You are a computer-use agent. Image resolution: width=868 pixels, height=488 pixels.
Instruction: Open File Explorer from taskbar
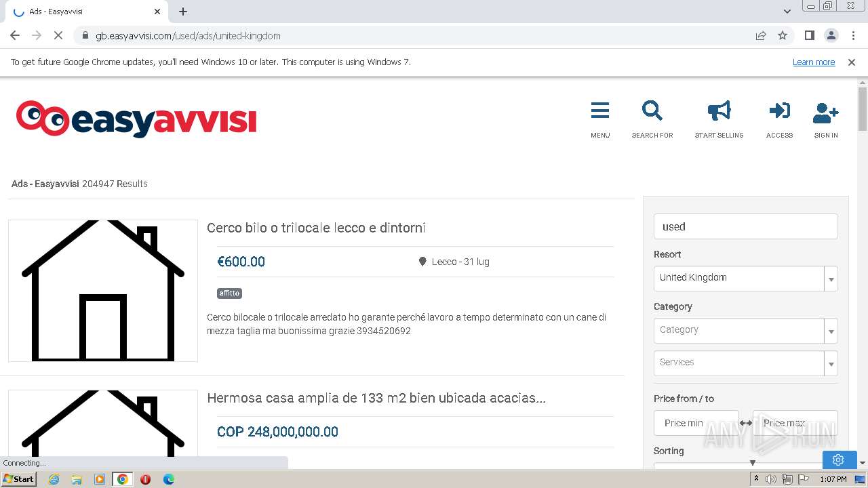click(77, 479)
